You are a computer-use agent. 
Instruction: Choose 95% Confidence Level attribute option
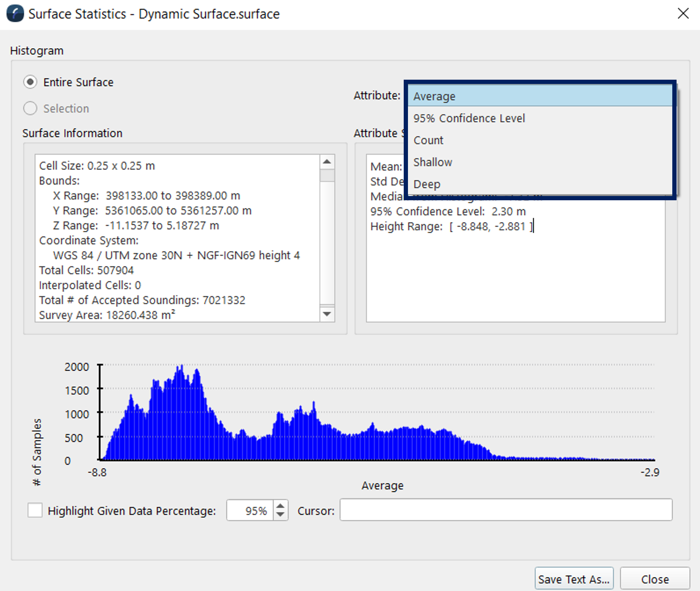coord(540,118)
